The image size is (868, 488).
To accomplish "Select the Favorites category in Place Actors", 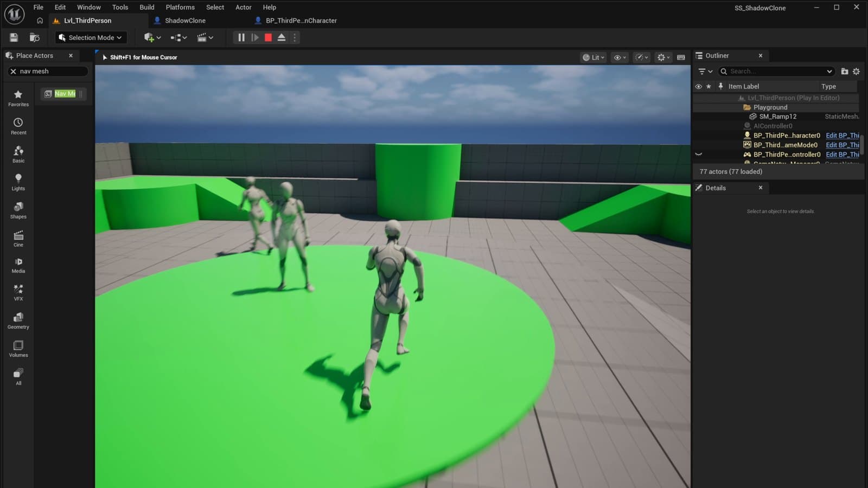I will [18, 98].
